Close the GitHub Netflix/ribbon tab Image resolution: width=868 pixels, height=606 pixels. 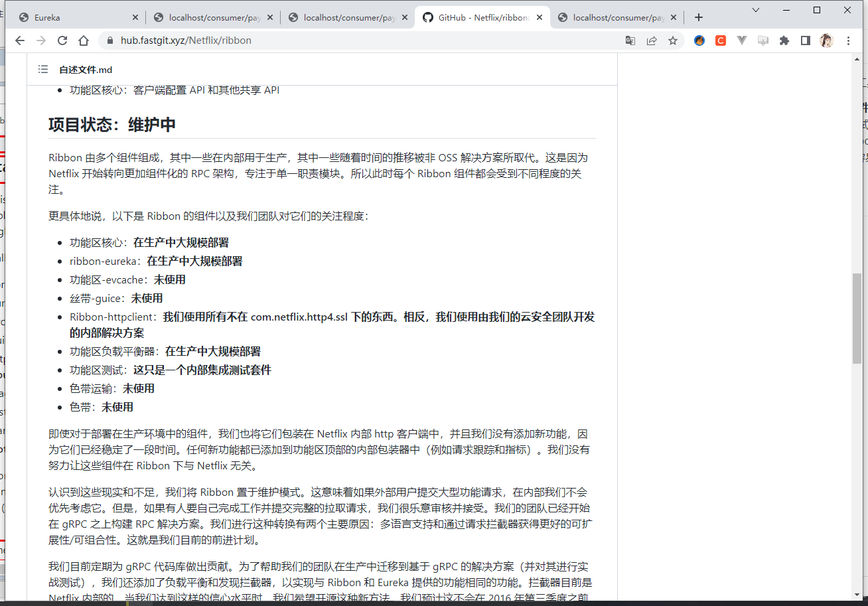click(539, 18)
